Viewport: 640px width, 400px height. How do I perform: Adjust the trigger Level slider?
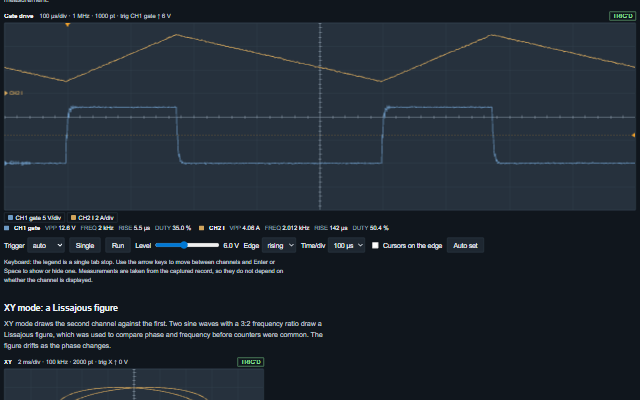click(x=187, y=245)
